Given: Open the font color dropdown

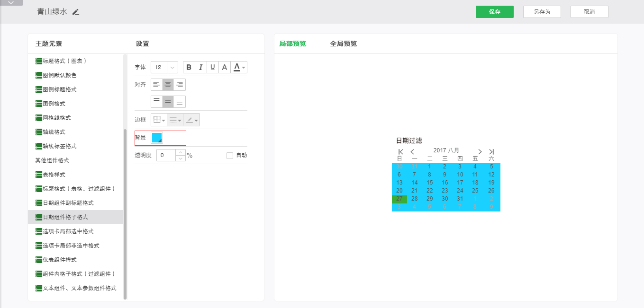Looking at the screenshot, I should (239, 67).
